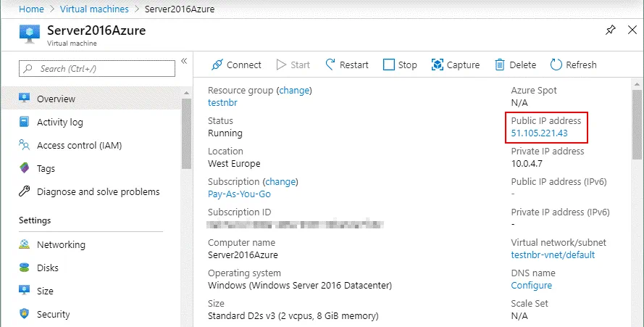
Task: Click the Restart button label
Action: click(354, 65)
